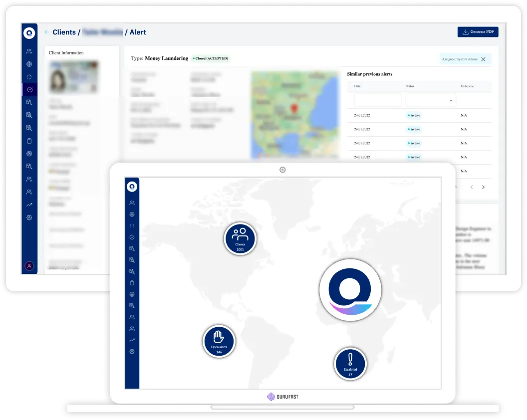This screenshot has height=420, width=527.
Task: Click the large central logo on world map
Action: point(350,290)
